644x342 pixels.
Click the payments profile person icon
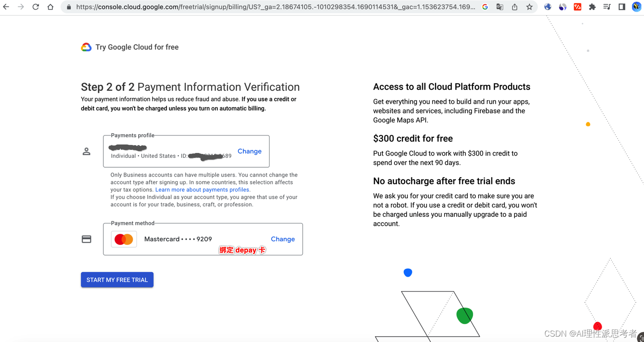coord(86,152)
